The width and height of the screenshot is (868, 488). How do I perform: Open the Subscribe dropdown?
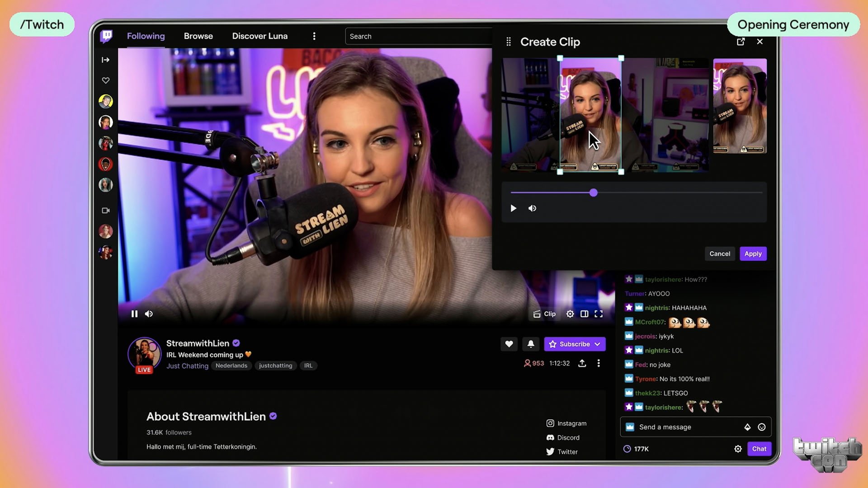[x=575, y=344]
